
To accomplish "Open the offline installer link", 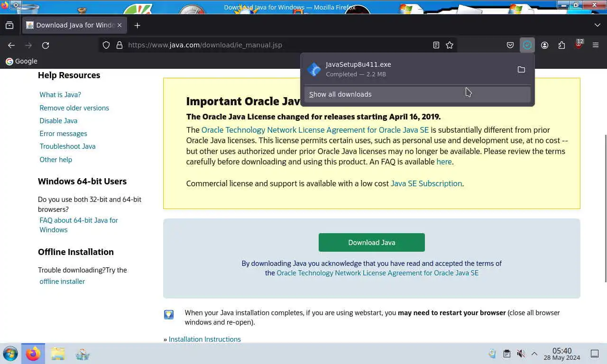I will (62, 282).
